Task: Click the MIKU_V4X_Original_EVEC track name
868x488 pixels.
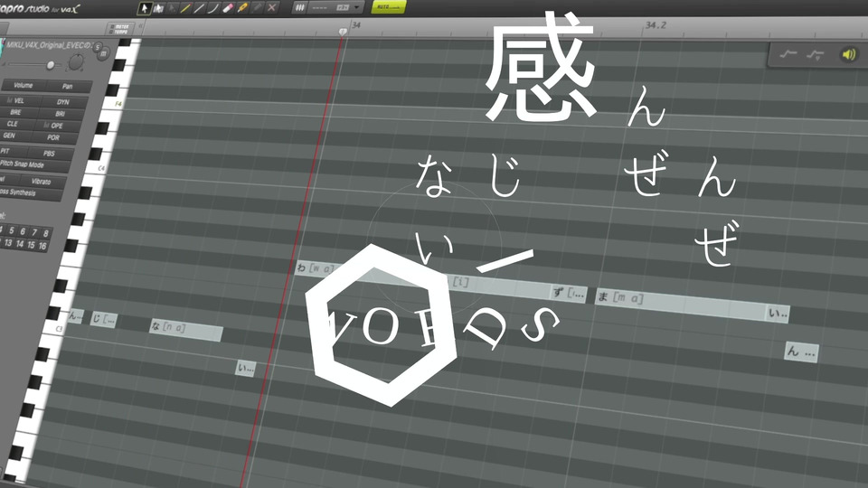Action: pos(50,45)
